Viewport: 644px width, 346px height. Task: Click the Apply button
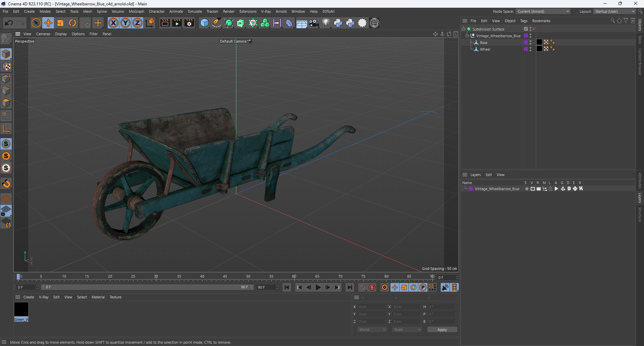442,330
